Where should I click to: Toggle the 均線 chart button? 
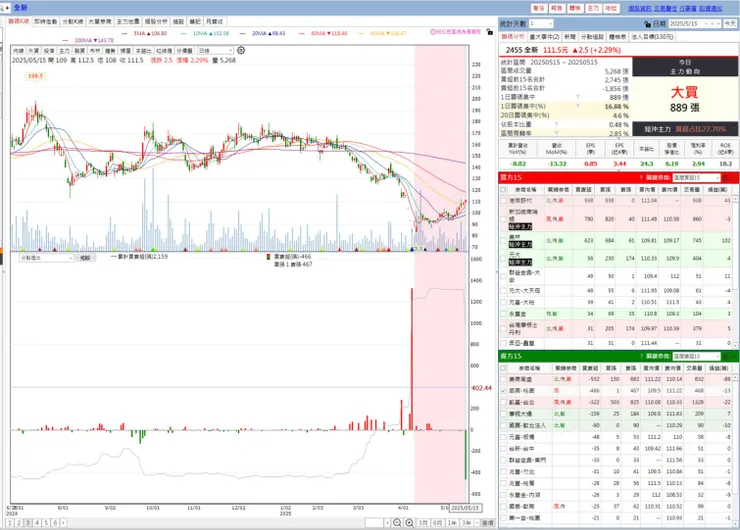[x=18, y=50]
